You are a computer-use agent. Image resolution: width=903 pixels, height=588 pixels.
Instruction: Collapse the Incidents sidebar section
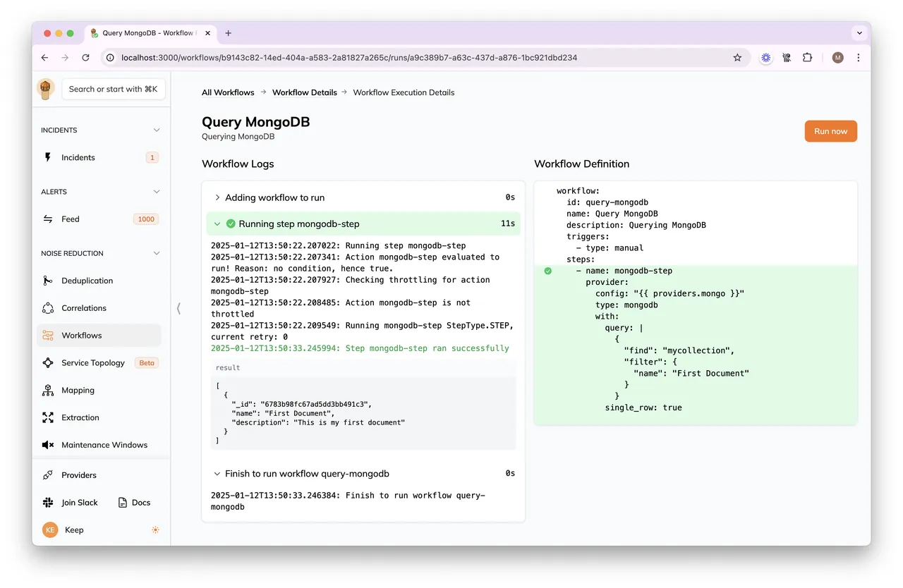coord(157,130)
